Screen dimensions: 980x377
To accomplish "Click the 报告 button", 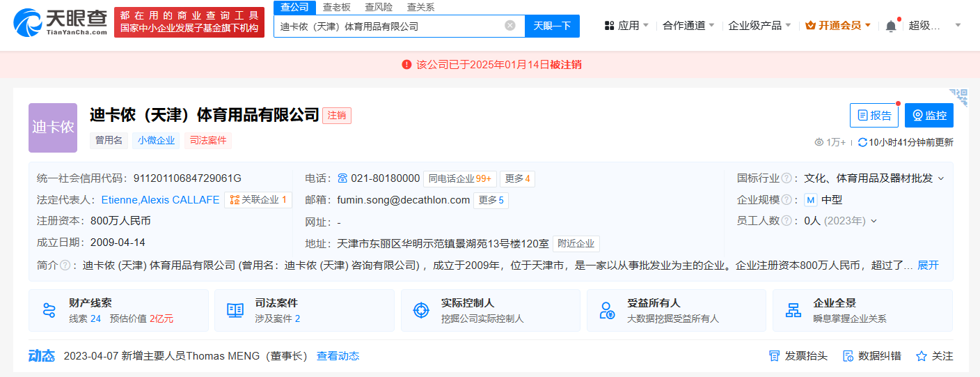I will [x=874, y=116].
